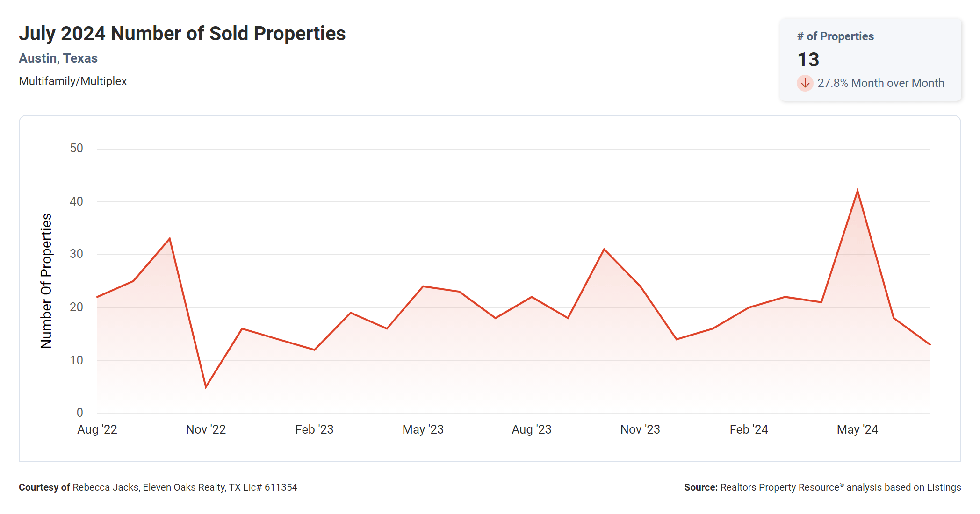Click the 'Number Of Properties' vertical axis title

46,281
